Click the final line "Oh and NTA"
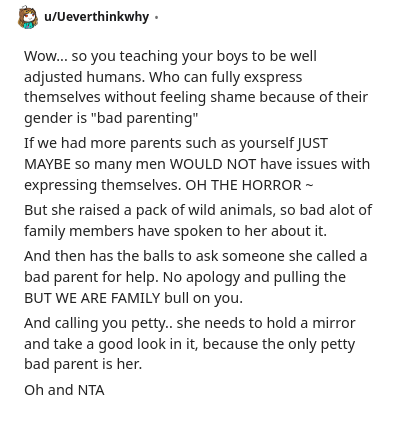Image resolution: width=400 pixels, height=426 pixels. [x=64, y=390]
